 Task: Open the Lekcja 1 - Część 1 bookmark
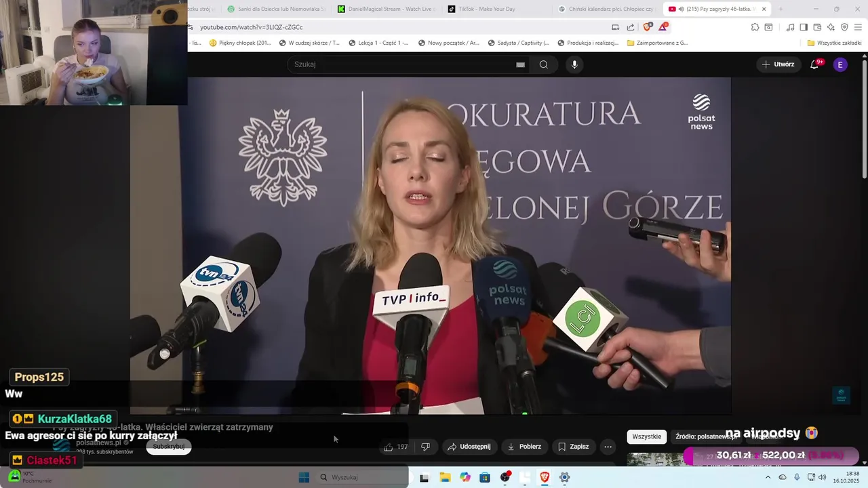(x=378, y=43)
